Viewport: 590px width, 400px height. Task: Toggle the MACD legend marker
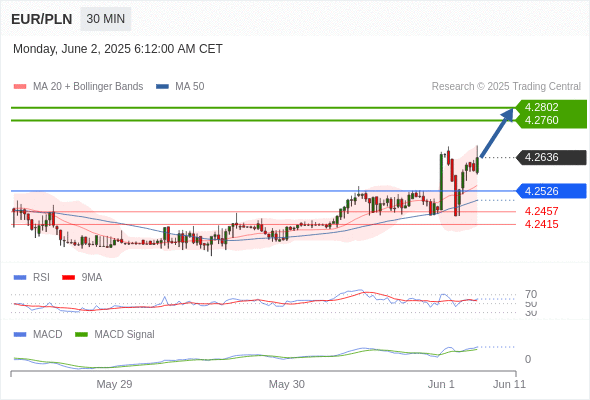(x=20, y=335)
